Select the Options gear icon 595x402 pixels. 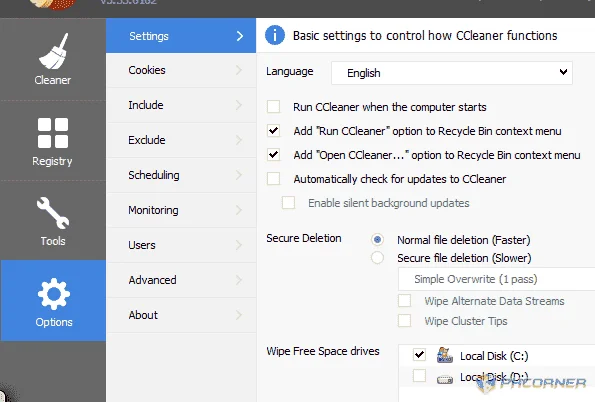[x=54, y=294]
